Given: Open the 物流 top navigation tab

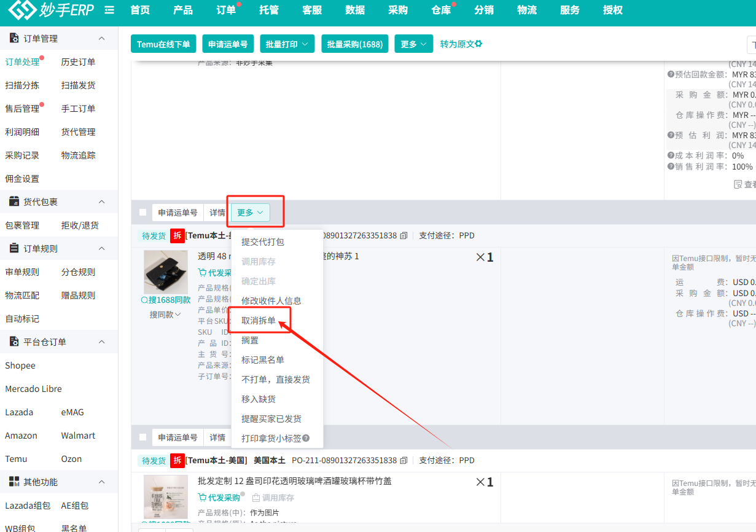Looking at the screenshot, I should (x=527, y=10).
